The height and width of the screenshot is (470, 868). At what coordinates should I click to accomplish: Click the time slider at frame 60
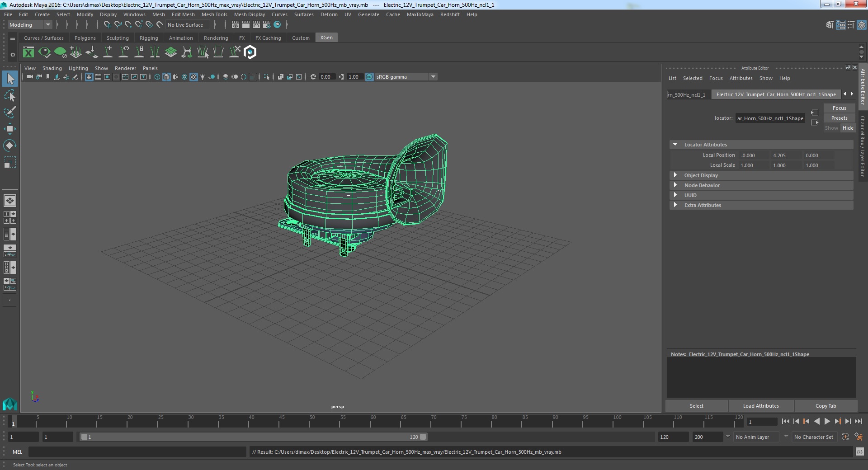pyautogui.click(x=373, y=422)
